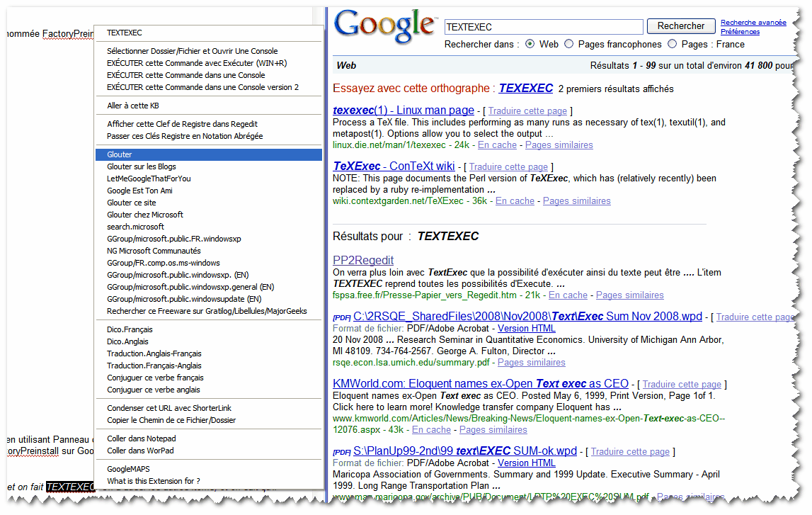Screen dimensions: 812x515
Task: Click En cache for fspsa.free.fr result
Action: [x=568, y=295]
